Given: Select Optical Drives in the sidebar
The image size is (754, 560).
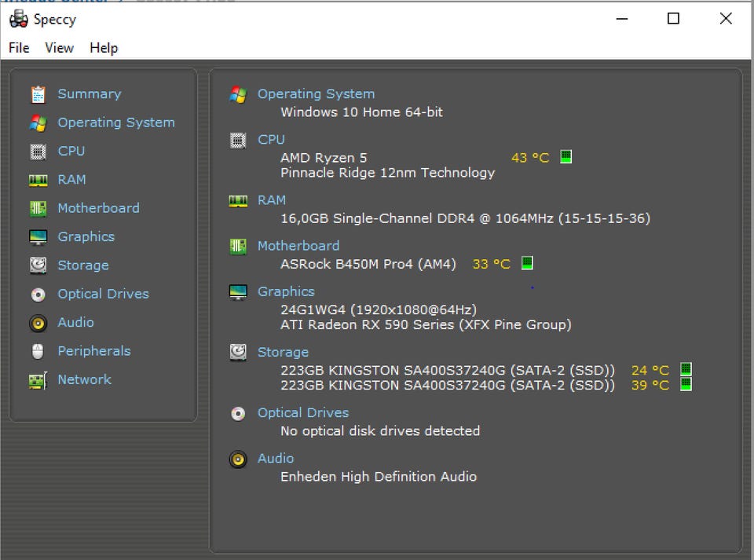Looking at the screenshot, I should point(103,294).
